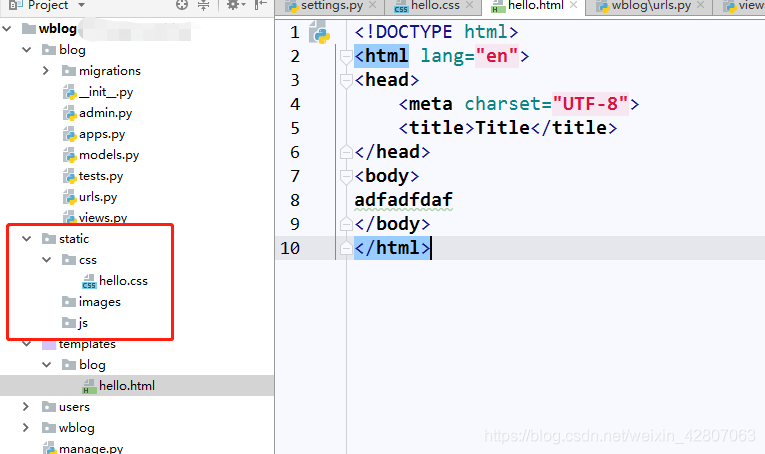The image size is (765, 454).
Task: Select views.py in the blog folder
Action: point(103,217)
